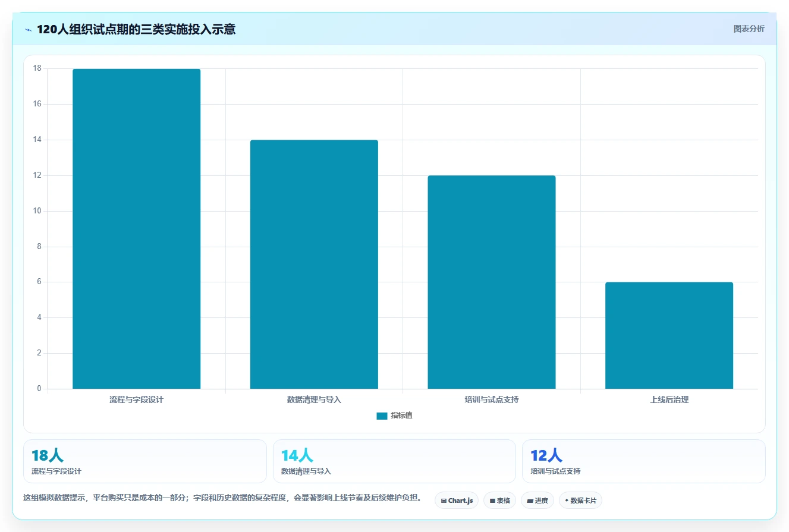Click the y-axis value 10
The width and height of the screenshot is (789, 532).
click(37, 211)
